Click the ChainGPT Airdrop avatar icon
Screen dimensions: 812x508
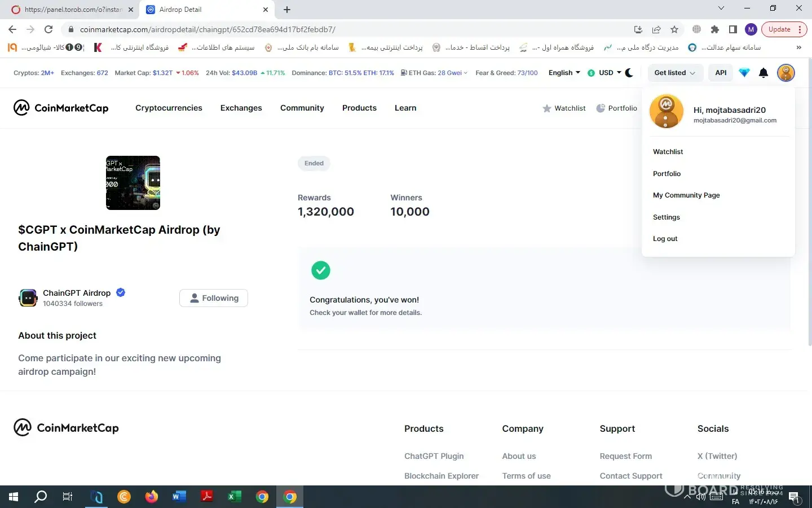[x=28, y=297]
